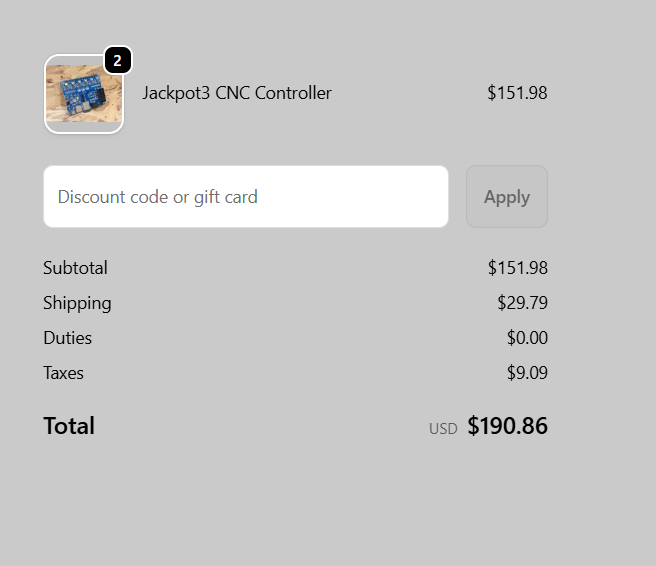Click the quantity badge showing 2
The image size is (656, 566).
coord(117,61)
